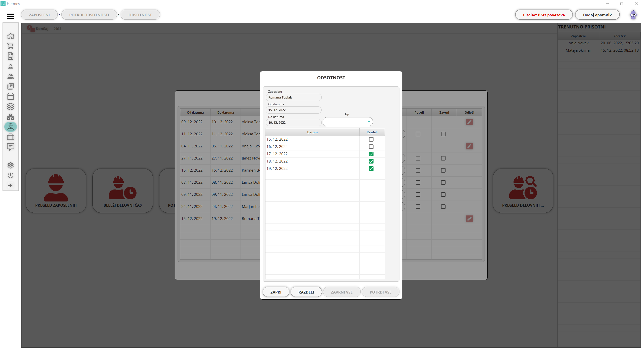The height and width of the screenshot is (352, 644).
Task: Open the single person sidebar icon
Action: tap(11, 66)
